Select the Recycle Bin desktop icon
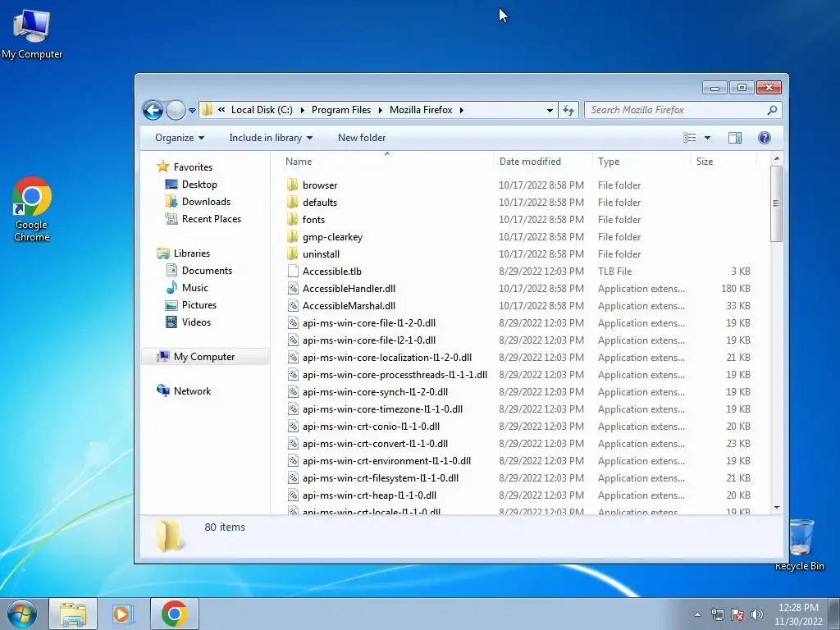The image size is (840, 630). 800,545
